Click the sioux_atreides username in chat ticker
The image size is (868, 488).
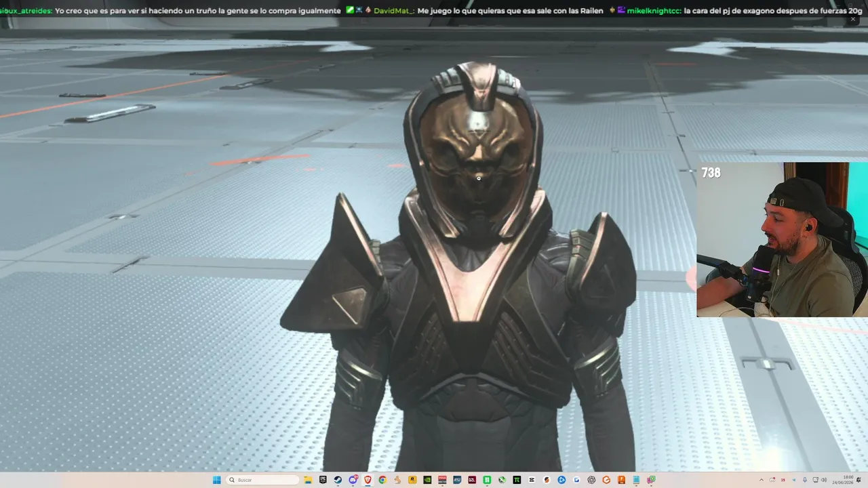(26, 11)
